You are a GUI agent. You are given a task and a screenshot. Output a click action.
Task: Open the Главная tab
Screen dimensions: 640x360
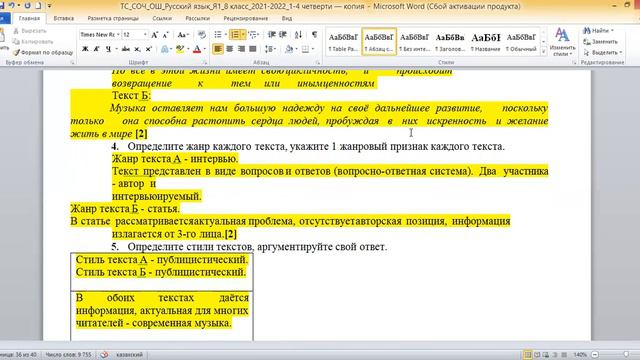[29, 18]
